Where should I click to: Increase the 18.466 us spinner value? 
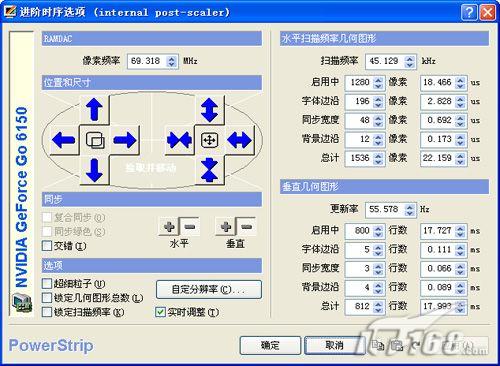(x=460, y=79)
